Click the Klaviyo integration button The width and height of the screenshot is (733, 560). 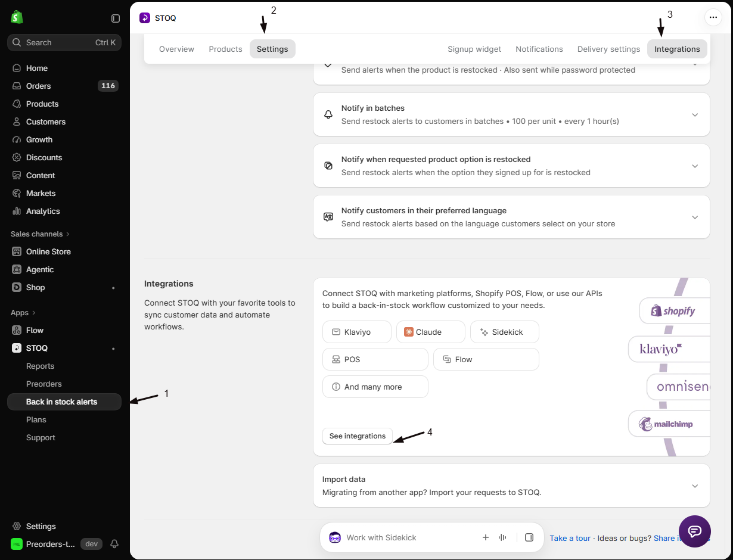coord(357,332)
